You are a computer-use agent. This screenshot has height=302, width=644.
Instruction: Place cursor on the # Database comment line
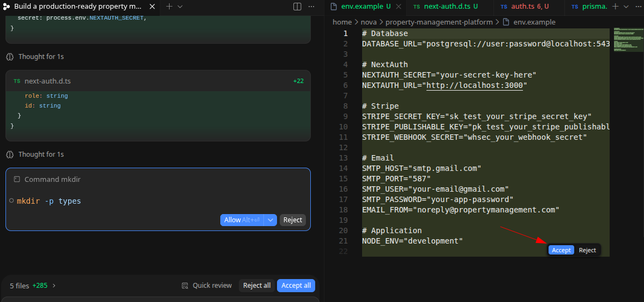coord(385,34)
